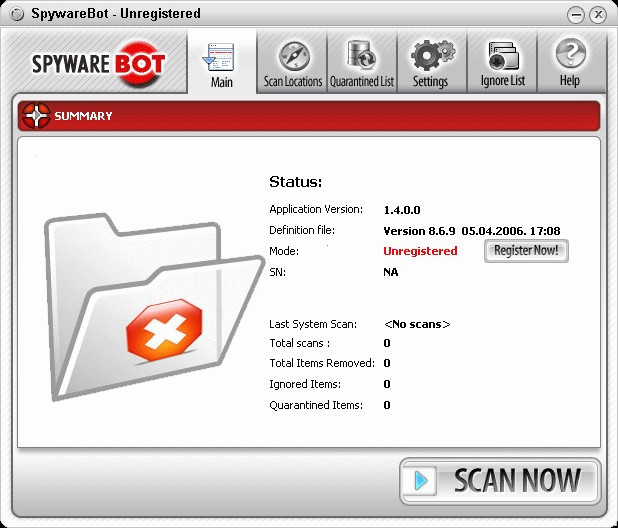Click the Settings gears icon

coord(433,55)
